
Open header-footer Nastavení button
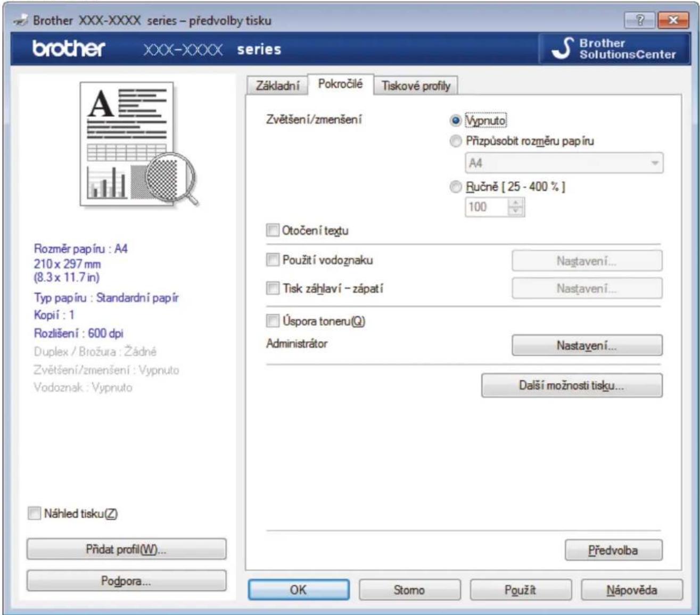pos(587,289)
